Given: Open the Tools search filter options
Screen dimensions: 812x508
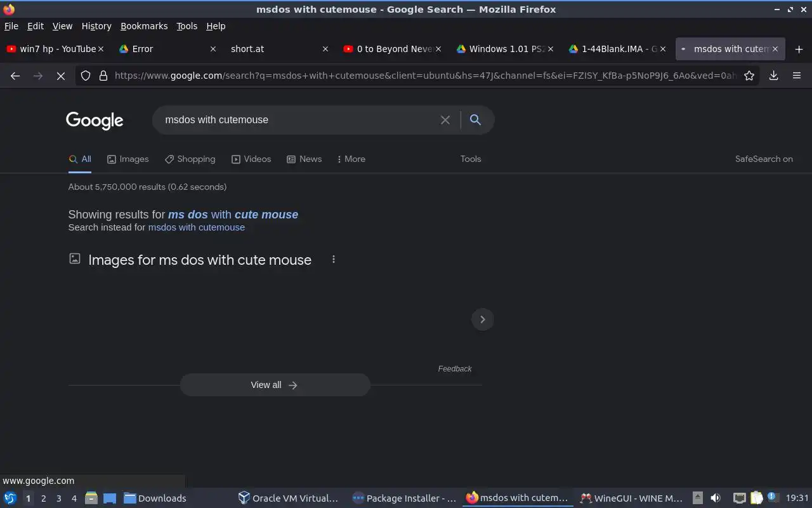Looking at the screenshot, I should click(x=471, y=159).
